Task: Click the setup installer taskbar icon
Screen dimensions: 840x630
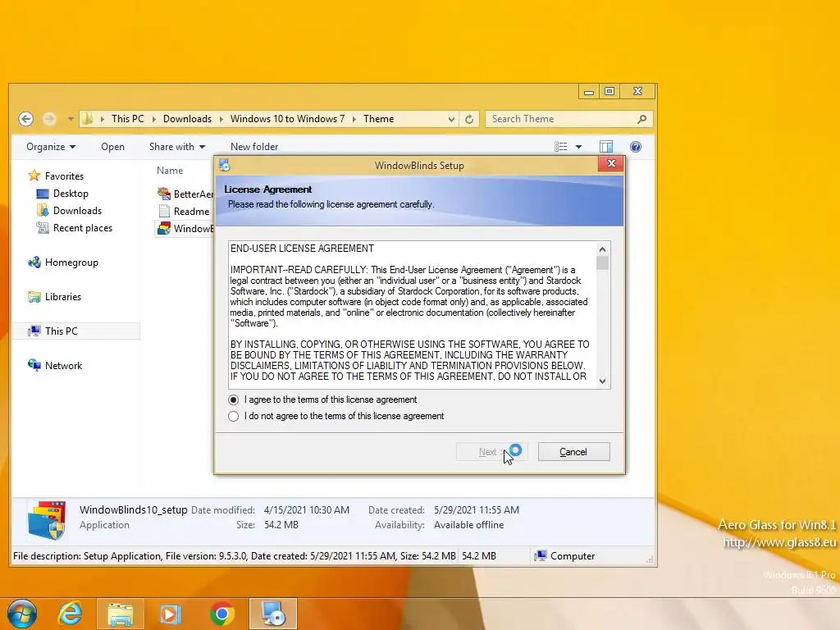Action: point(272,614)
